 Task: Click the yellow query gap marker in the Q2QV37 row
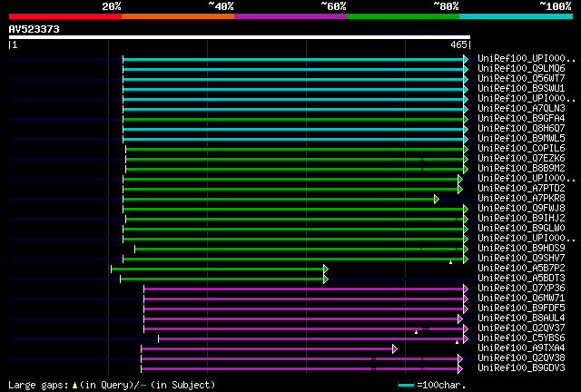click(x=416, y=332)
